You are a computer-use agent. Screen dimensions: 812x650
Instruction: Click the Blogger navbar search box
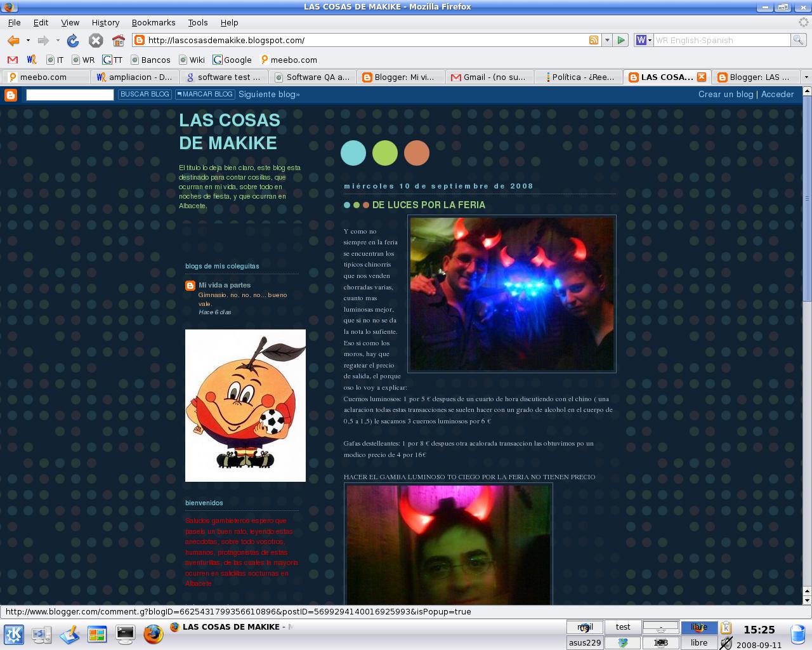coord(70,95)
